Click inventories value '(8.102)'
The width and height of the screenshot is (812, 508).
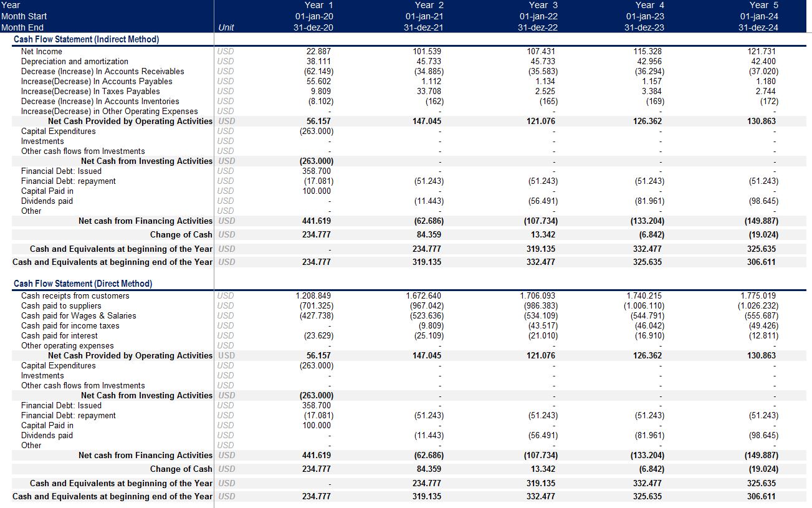point(320,101)
